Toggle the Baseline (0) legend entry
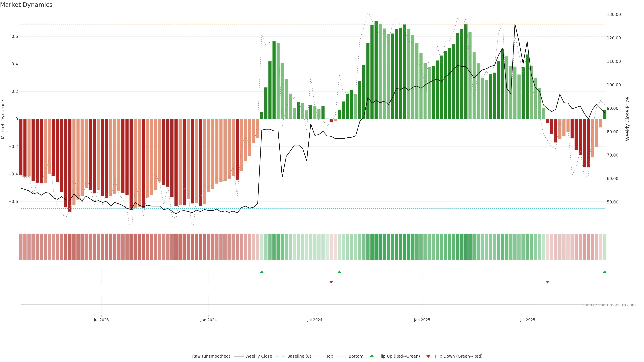 (299, 356)
